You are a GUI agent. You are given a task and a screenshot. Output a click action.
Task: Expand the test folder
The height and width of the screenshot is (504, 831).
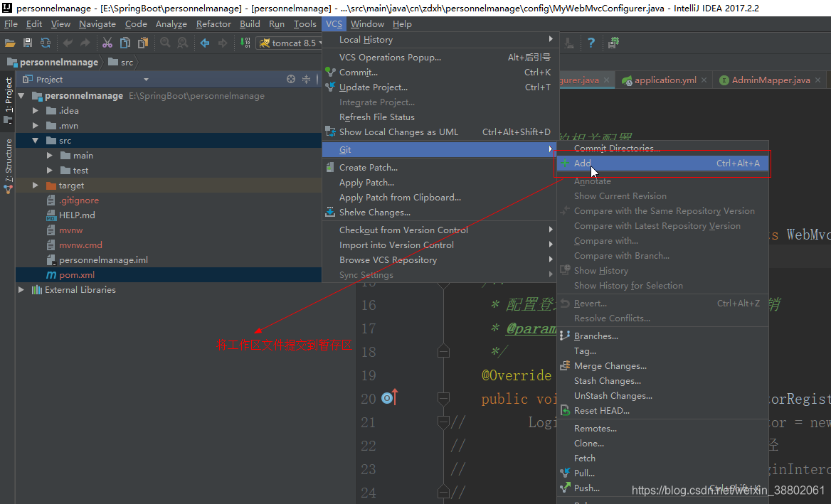point(50,171)
